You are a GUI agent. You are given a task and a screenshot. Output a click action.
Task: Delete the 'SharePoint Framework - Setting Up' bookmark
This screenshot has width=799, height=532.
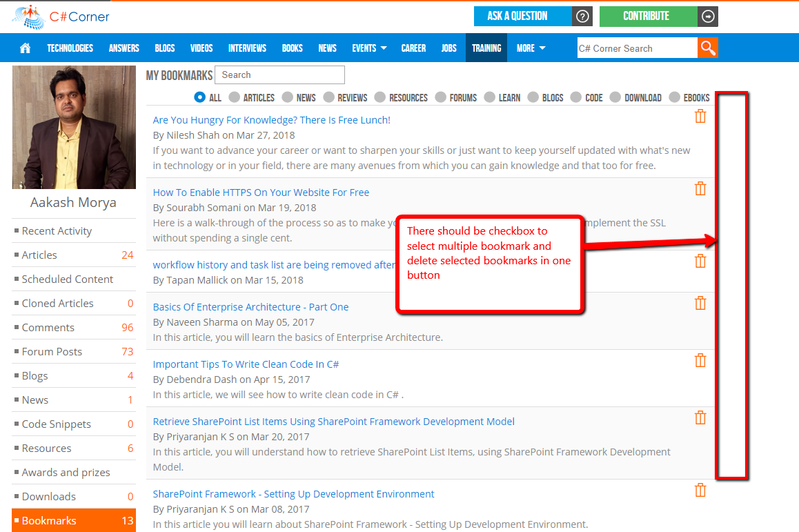(x=700, y=490)
